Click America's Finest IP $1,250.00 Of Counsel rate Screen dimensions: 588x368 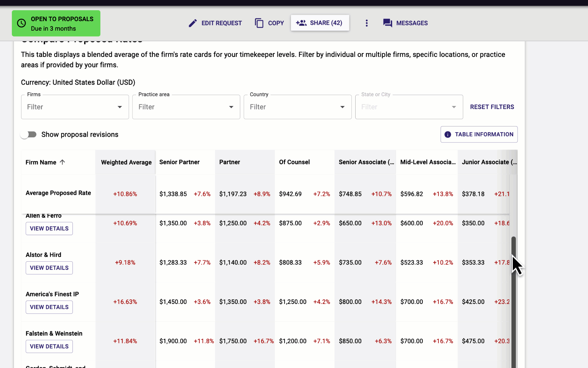click(293, 302)
